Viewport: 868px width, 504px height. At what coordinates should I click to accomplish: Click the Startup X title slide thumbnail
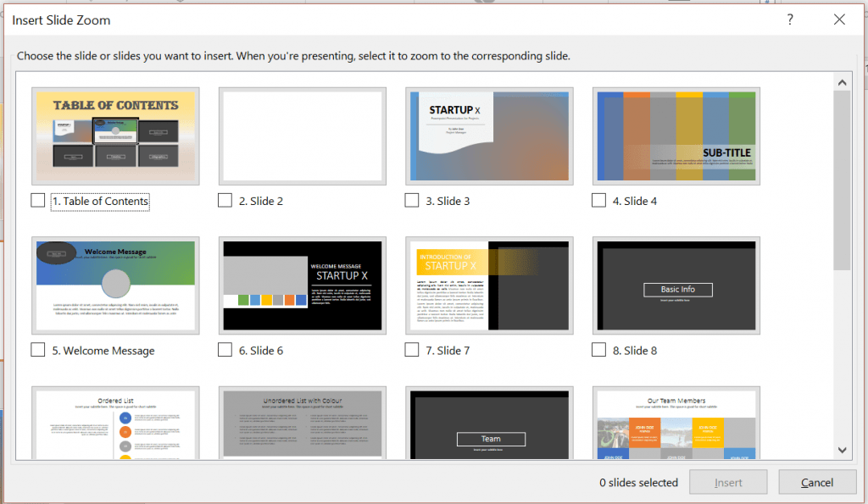[x=489, y=136]
